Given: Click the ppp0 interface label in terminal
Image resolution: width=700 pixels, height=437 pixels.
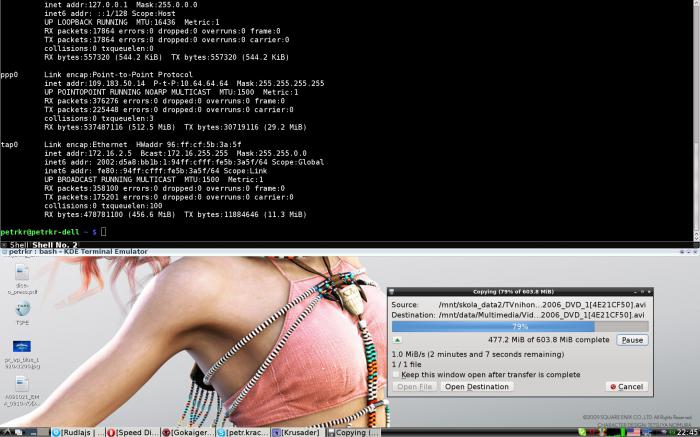Looking at the screenshot, I should point(9,75).
